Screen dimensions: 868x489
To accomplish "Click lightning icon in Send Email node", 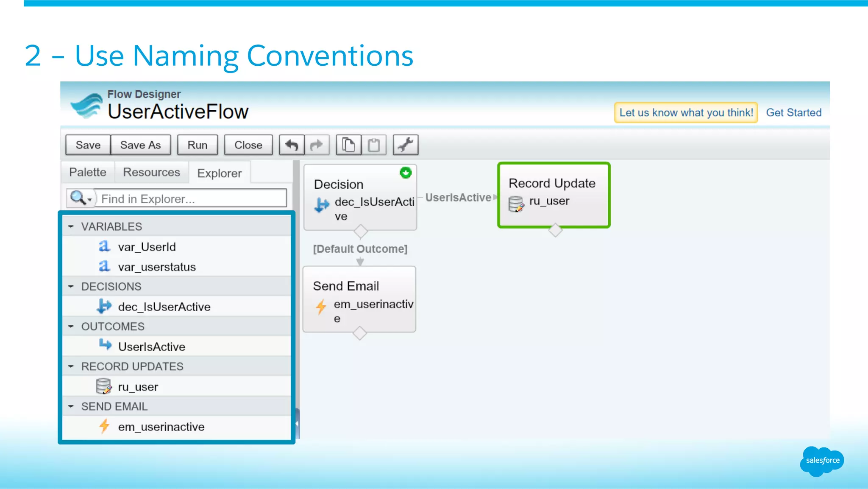I will [321, 307].
